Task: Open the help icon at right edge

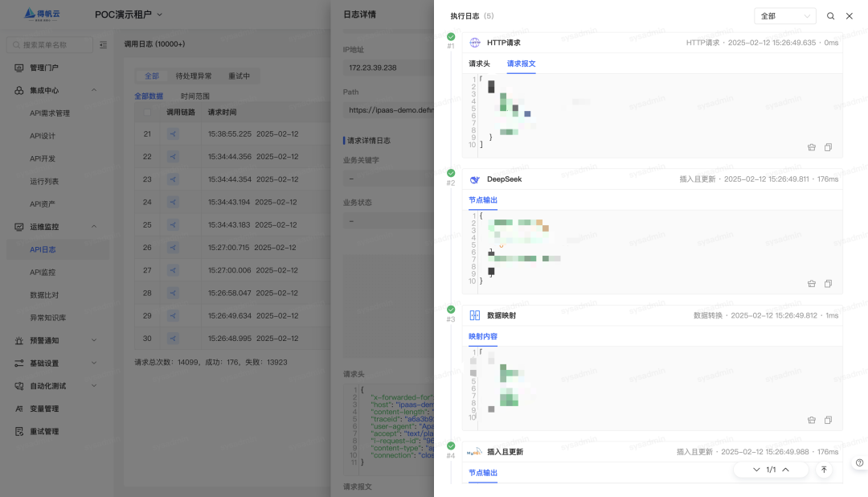Action: tap(859, 462)
